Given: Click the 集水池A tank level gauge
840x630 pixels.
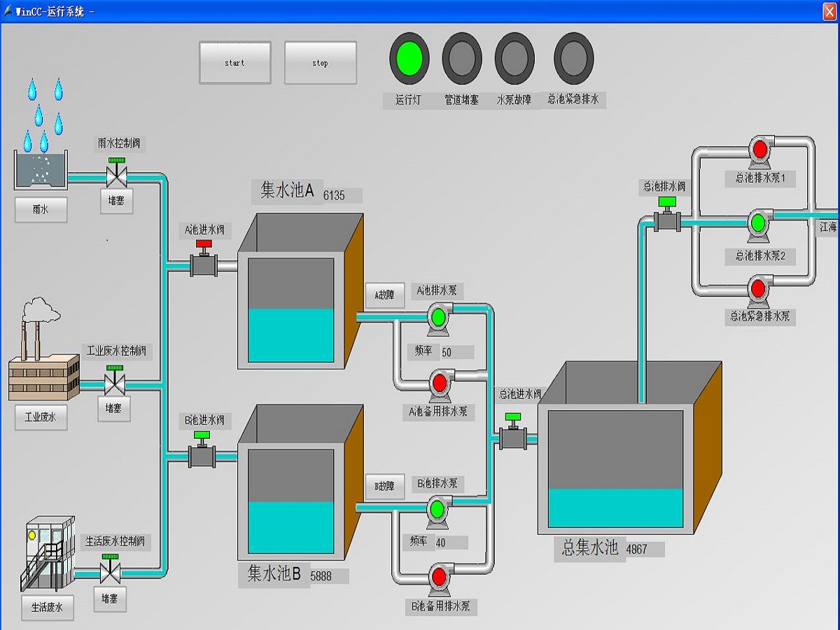Looking at the screenshot, I should click(291, 309).
